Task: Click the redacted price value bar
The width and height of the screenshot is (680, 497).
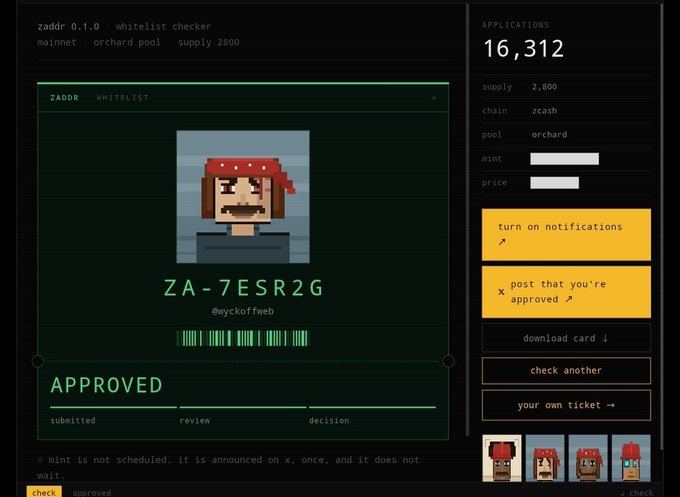Action: (554, 183)
